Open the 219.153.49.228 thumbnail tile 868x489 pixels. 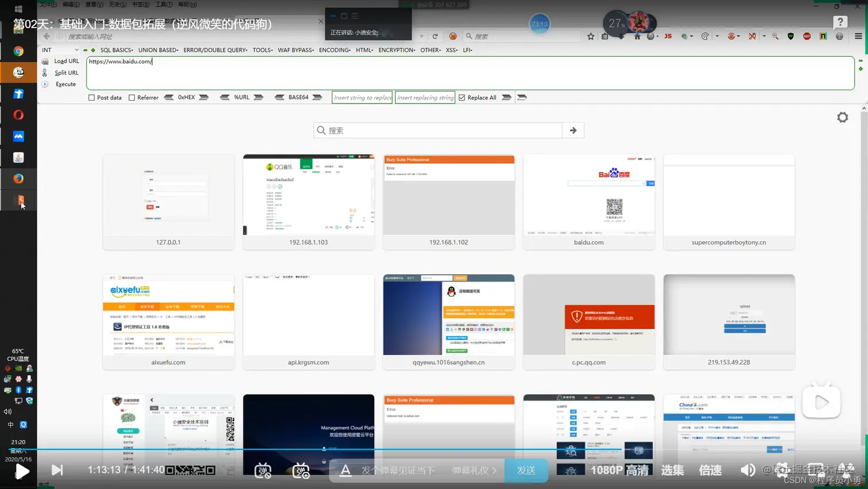[729, 322]
